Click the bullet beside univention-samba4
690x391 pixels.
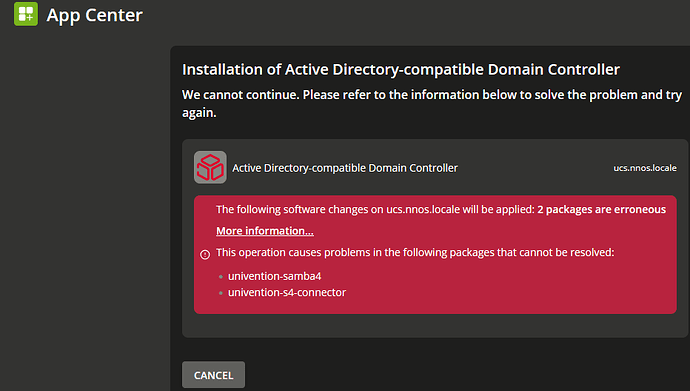click(x=221, y=277)
